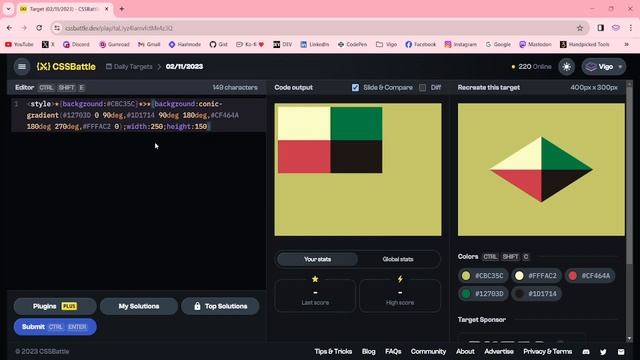Open Privacy & Terms footer link
Screen dimensions: 640x360
548,351
